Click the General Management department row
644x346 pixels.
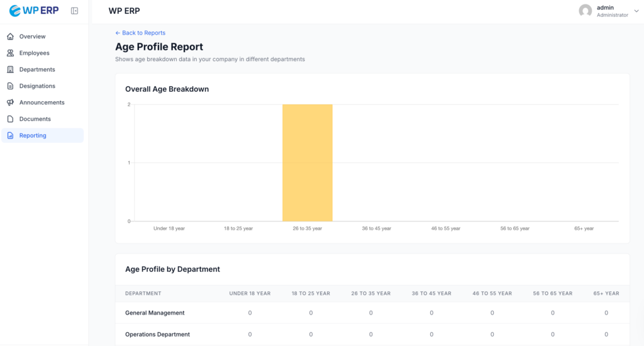point(155,313)
